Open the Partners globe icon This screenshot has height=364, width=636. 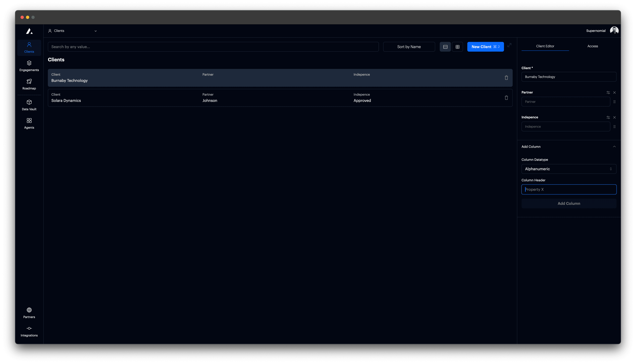point(29,313)
